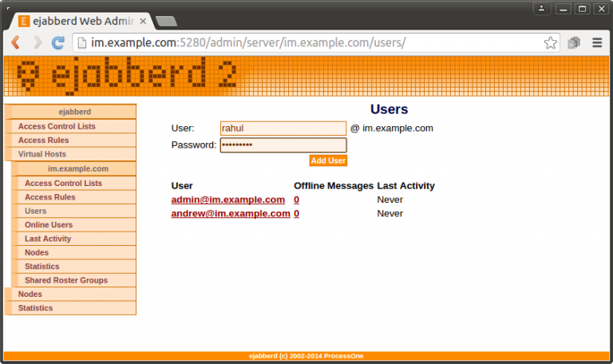Click the browser back arrow icon
This screenshot has height=364, width=613.
click(16, 43)
